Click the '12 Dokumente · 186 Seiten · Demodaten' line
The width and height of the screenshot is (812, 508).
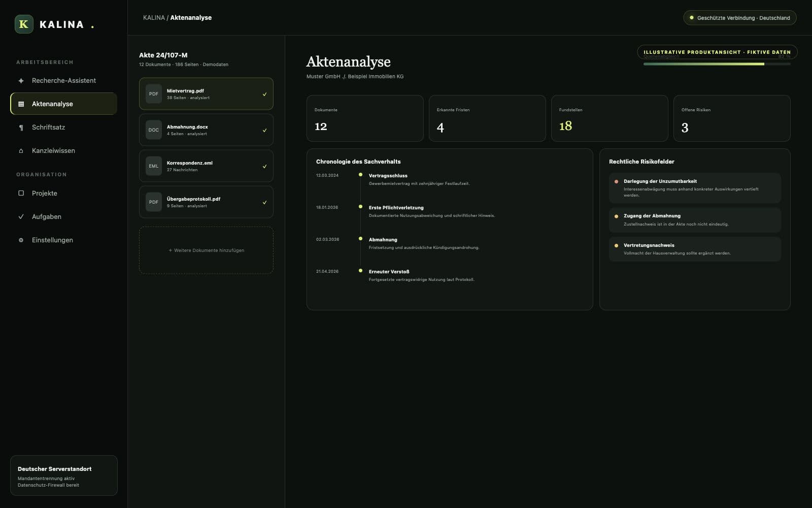[x=184, y=65]
